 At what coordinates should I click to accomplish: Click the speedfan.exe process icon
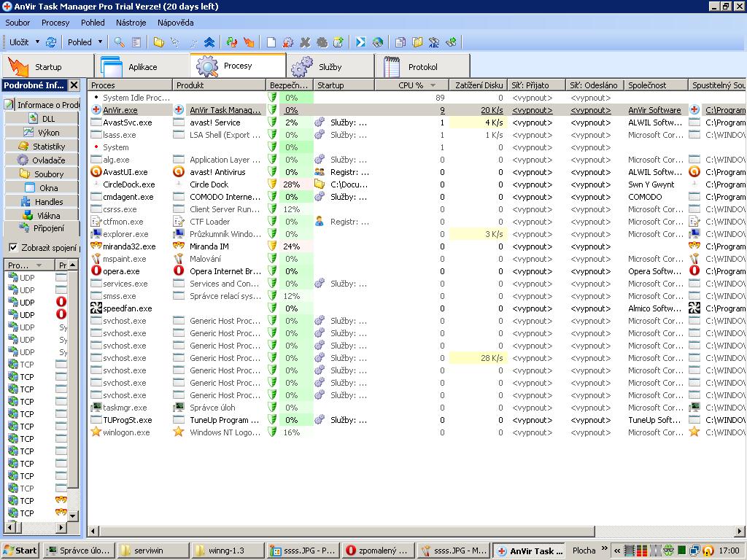click(x=96, y=308)
